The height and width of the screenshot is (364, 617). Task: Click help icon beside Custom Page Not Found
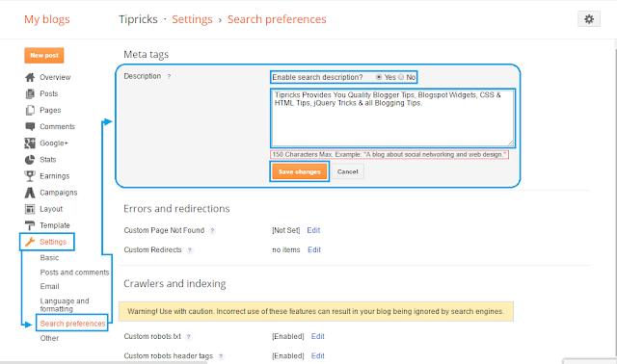[x=212, y=231]
